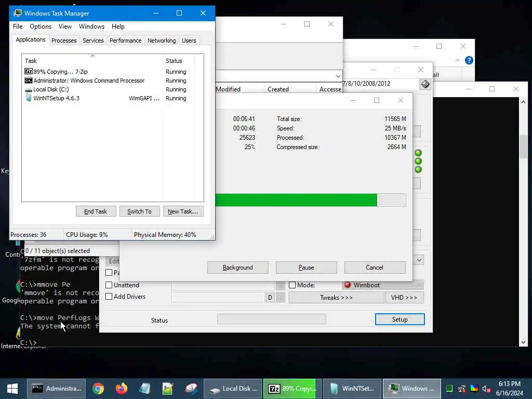Click the Unattend path input field
The image size is (532, 399).
click(223, 285)
